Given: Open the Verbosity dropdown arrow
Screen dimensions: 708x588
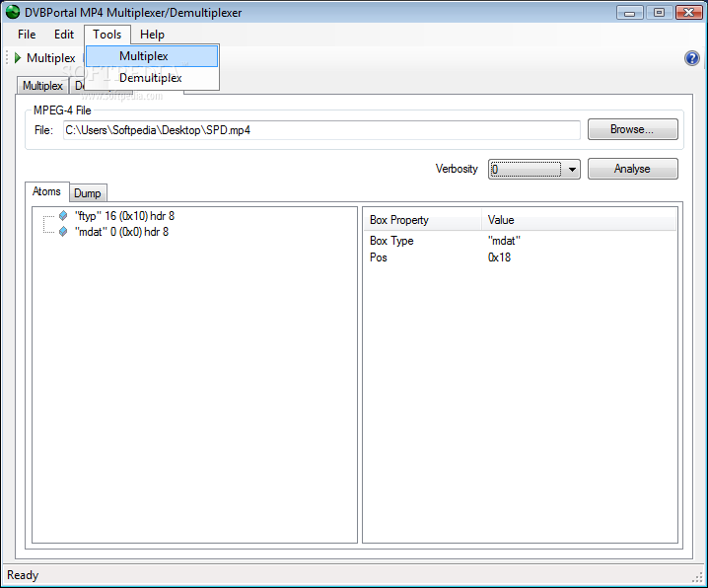Looking at the screenshot, I should click(x=572, y=170).
